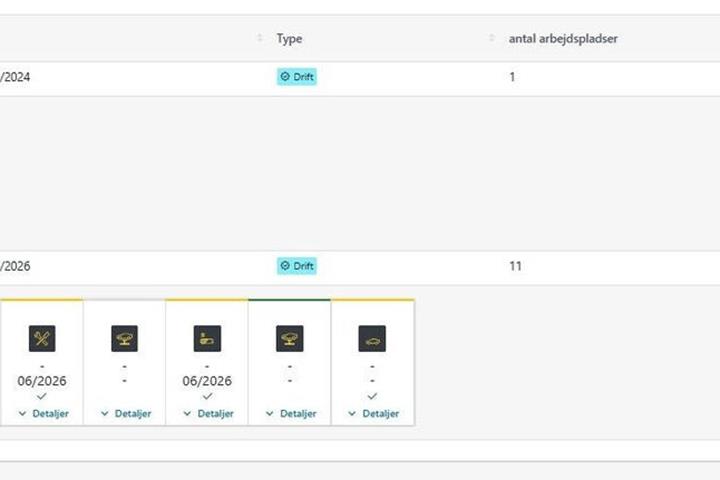Click the sort arrows left of the Type header
Image resolution: width=720 pixels, height=480 pixels.
click(x=260, y=38)
